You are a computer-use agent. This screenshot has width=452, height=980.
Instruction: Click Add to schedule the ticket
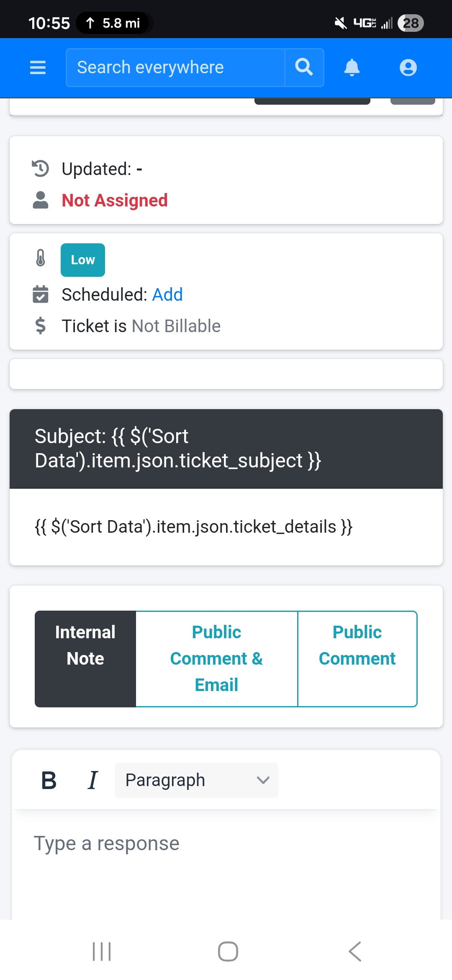pos(167,295)
